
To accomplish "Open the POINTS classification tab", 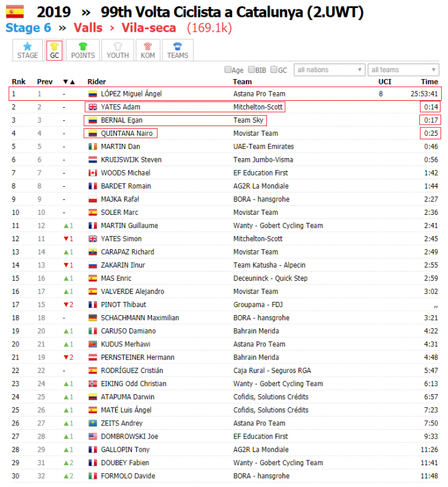I will pos(83,50).
